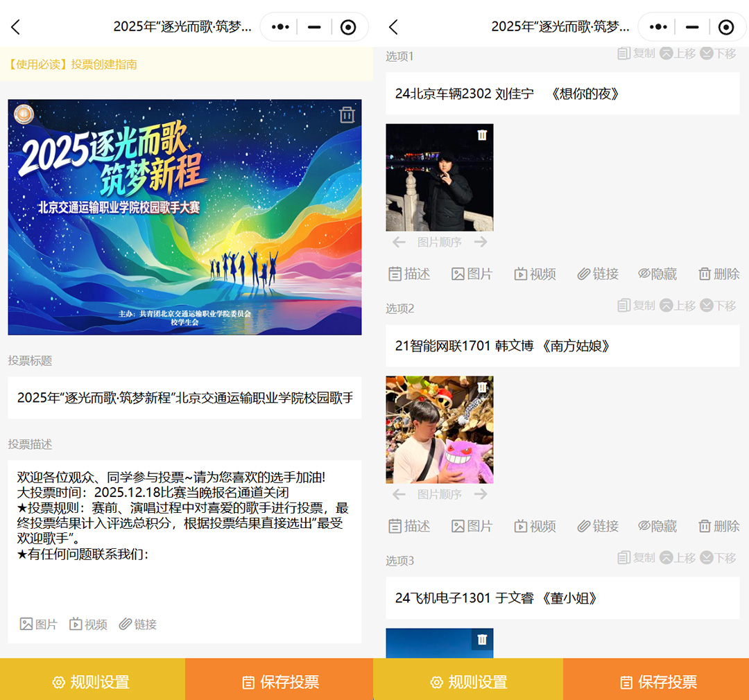
Task: Remove photo from option 1 thumbnail
Action: click(482, 135)
